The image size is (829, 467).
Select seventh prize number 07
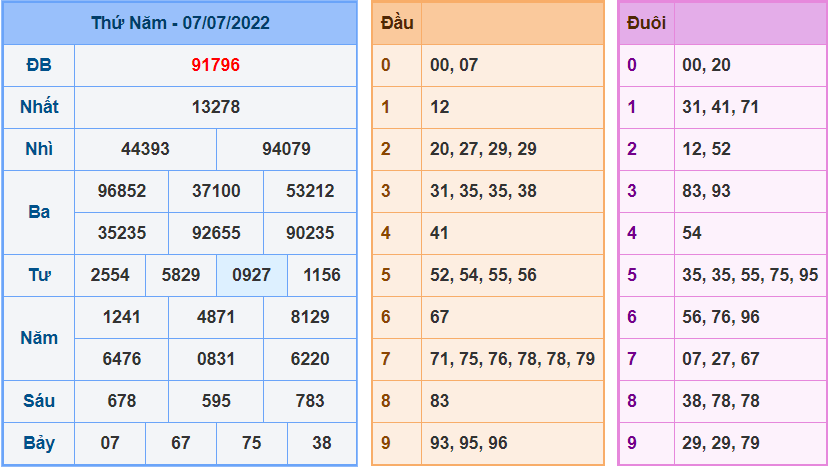110,443
